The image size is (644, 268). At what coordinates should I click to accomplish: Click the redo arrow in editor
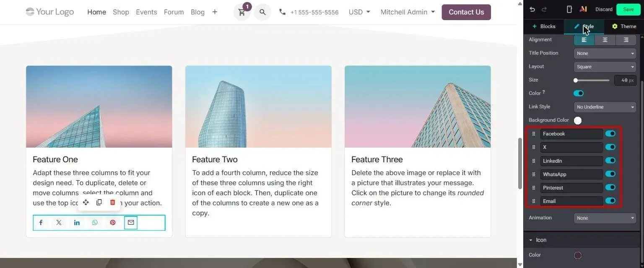click(544, 9)
